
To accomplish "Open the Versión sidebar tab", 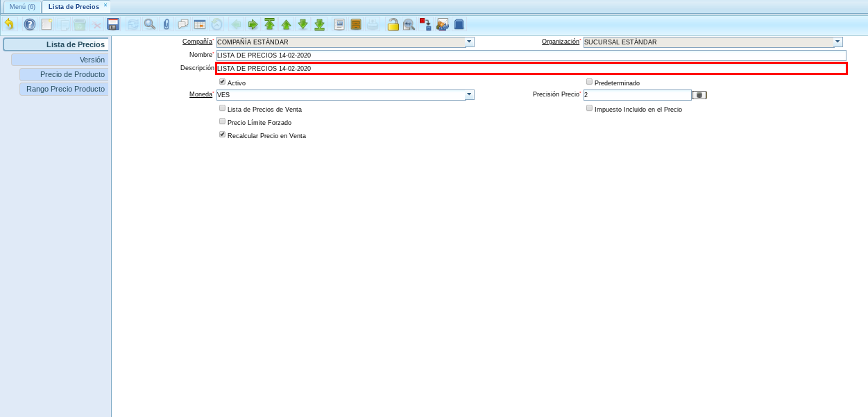I will 60,60.
